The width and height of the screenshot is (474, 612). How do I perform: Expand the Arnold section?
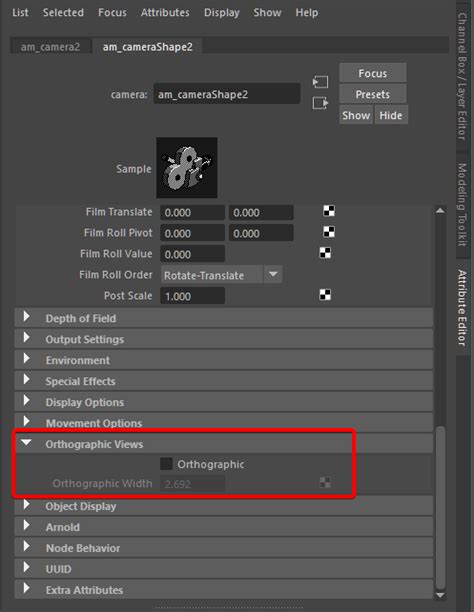click(223, 527)
